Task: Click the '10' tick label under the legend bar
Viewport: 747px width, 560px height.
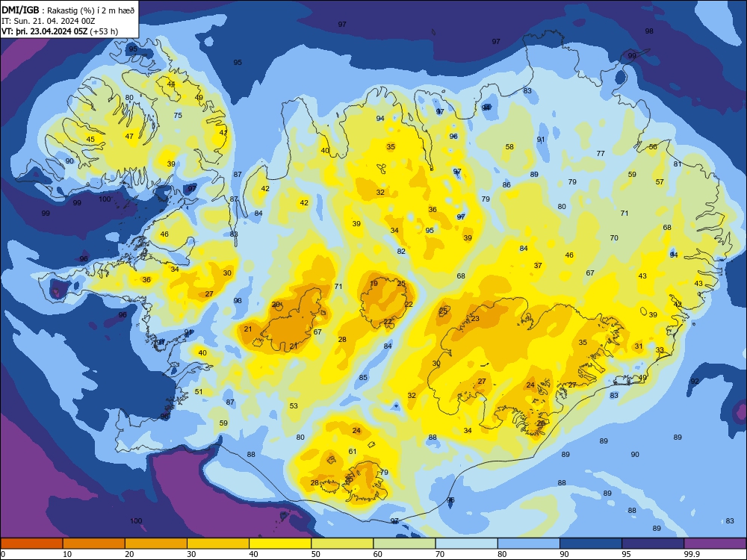Action: pyautogui.click(x=67, y=554)
